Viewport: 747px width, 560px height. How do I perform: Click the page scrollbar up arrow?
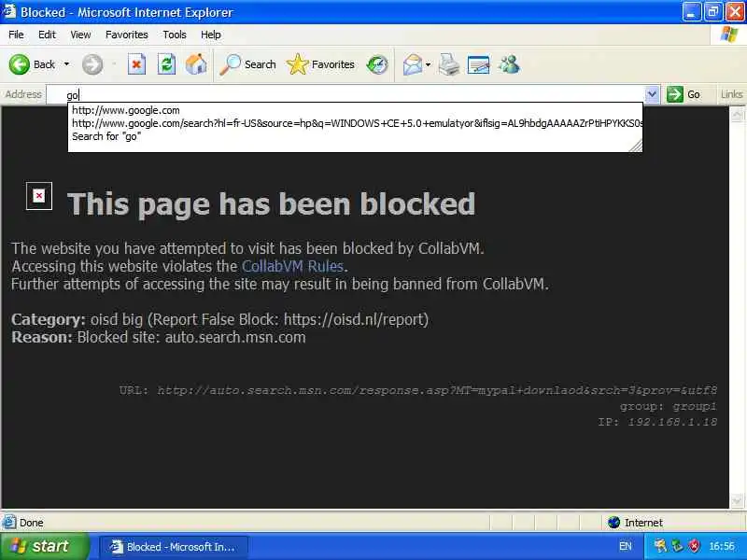[737, 114]
